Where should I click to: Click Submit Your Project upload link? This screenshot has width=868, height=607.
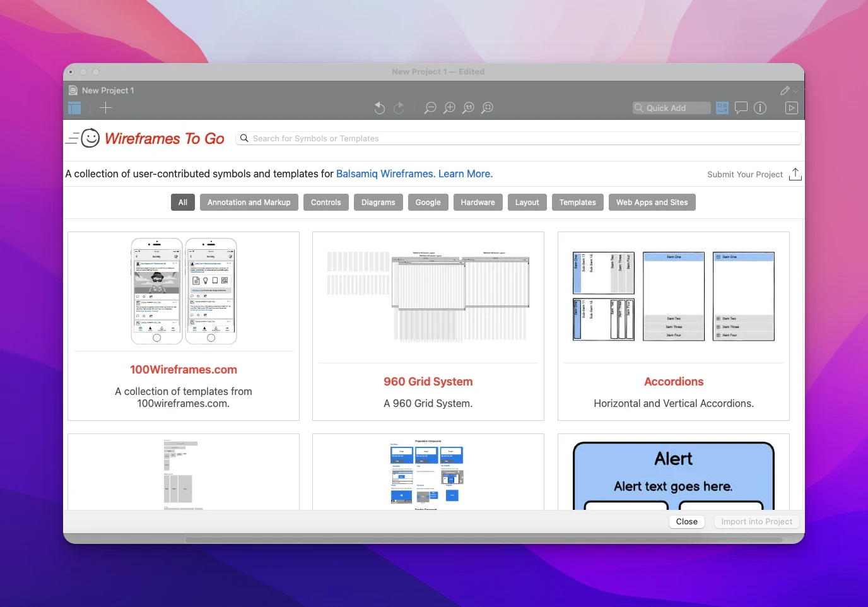point(753,175)
